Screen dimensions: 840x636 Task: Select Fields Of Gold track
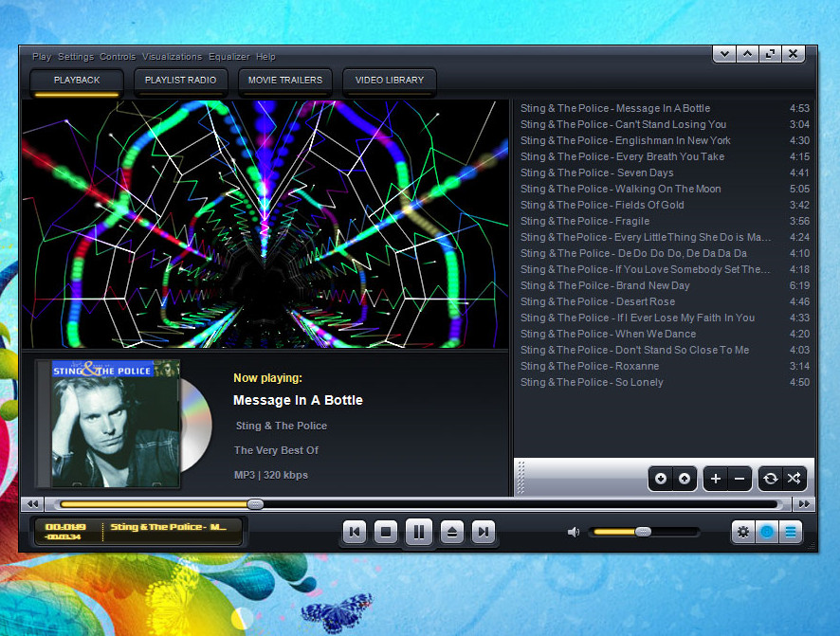point(665,205)
